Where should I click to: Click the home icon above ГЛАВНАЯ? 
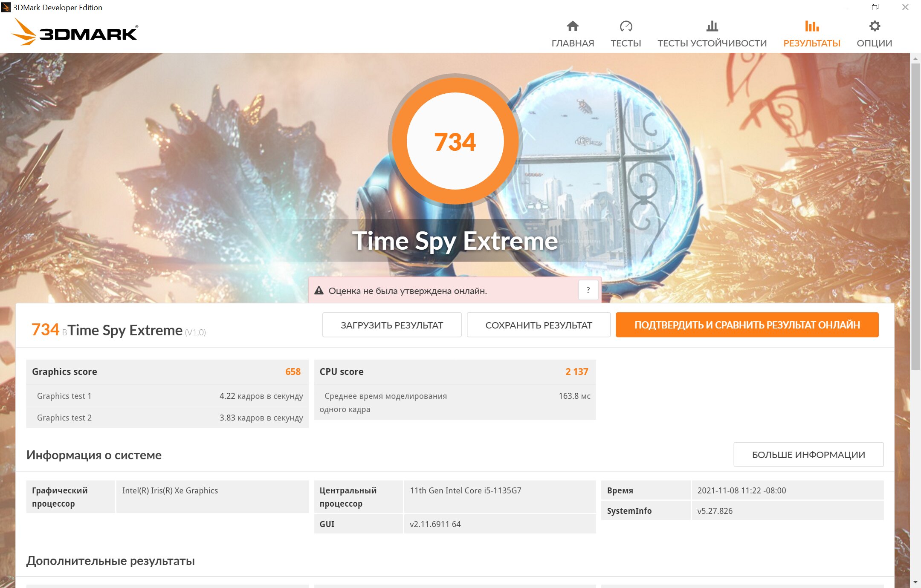(x=572, y=26)
